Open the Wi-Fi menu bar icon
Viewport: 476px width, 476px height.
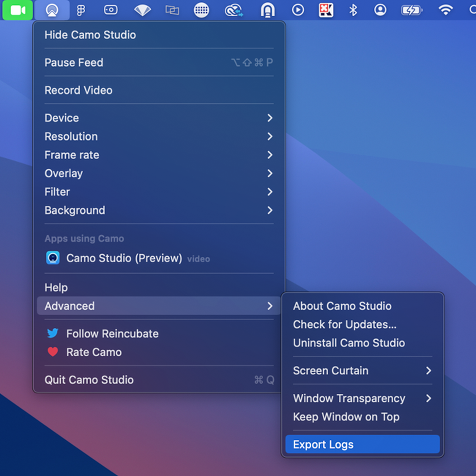pyautogui.click(x=445, y=10)
